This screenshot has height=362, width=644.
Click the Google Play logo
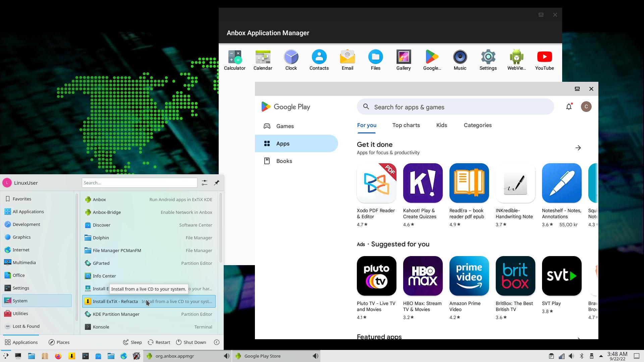pyautogui.click(x=286, y=107)
